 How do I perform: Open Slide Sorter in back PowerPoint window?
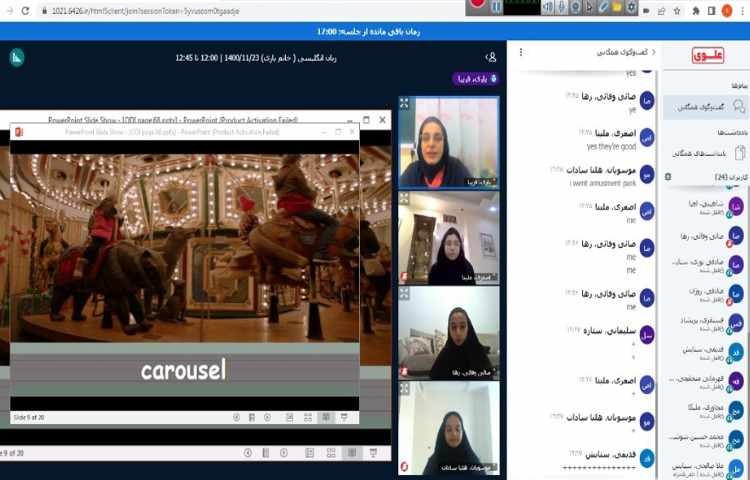(331, 453)
